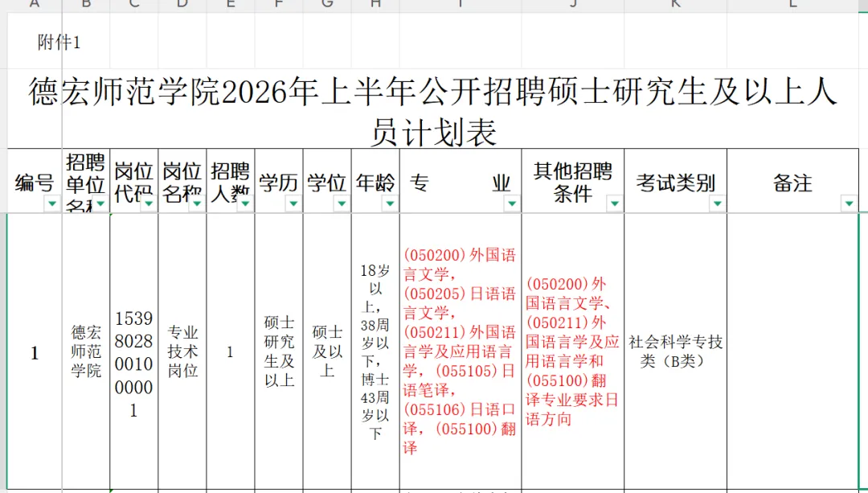Select the 考试类别 header cell

point(675,181)
